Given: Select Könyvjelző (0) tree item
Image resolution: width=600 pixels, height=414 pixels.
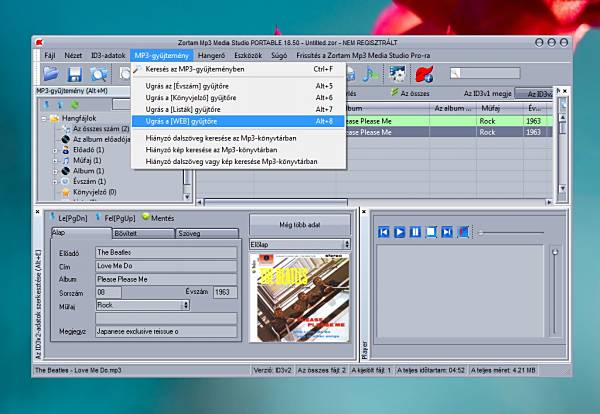Looking at the screenshot, I should pos(95,192).
